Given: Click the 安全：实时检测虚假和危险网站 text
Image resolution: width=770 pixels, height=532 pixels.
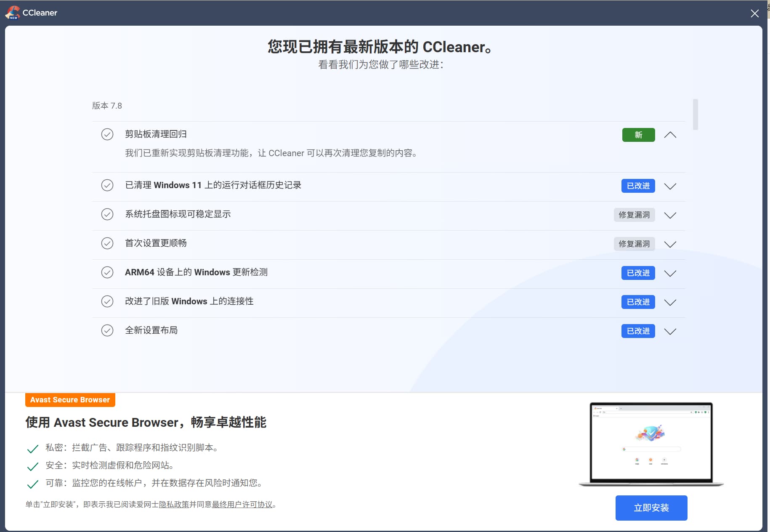Looking at the screenshot, I should pos(111,465).
